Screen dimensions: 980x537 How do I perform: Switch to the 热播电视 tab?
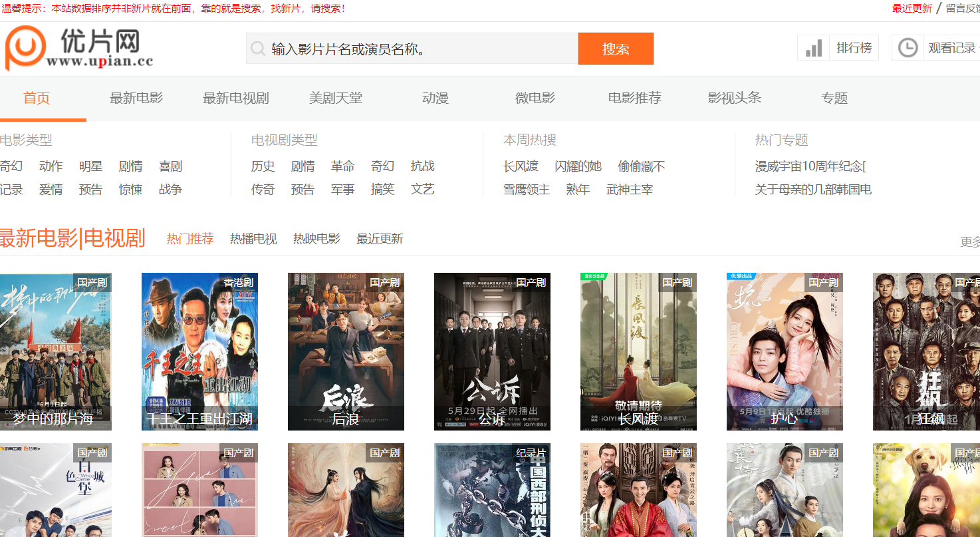pyautogui.click(x=253, y=239)
